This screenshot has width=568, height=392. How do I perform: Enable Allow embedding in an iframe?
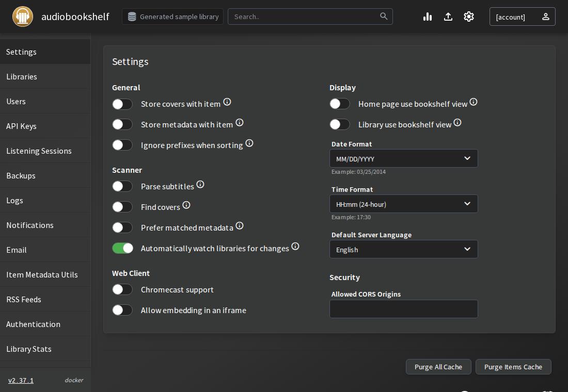[x=122, y=311]
